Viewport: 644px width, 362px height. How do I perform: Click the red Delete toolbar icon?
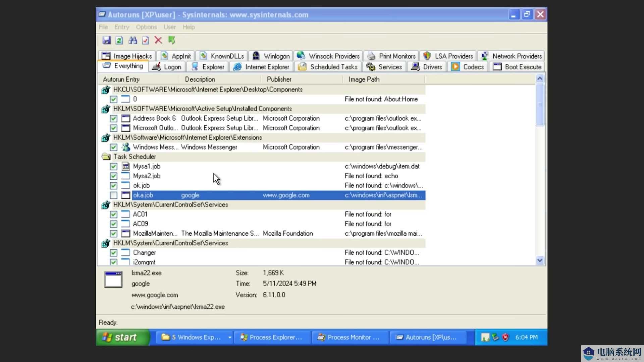[x=158, y=40]
